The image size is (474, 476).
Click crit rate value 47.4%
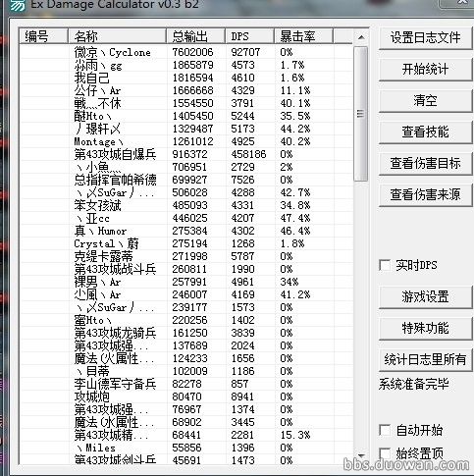(x=295, y=218)
